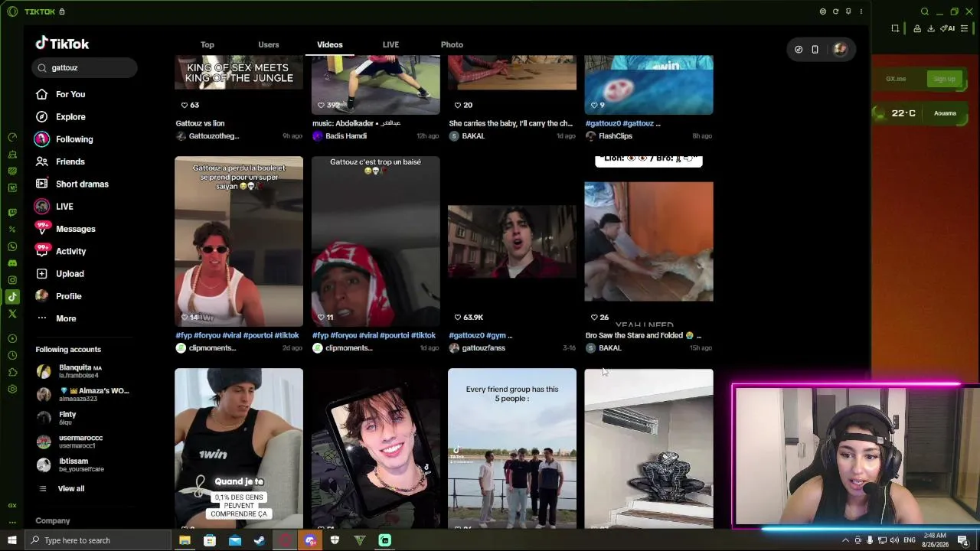This screenshot has height=551, width=980.
Task: Open the Following feed
Action: (x=64, y=139)
